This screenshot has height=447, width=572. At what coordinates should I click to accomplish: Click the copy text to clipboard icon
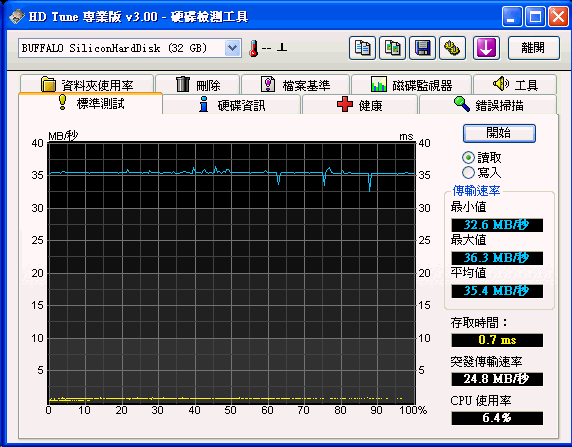pyautogui.click(x=362, y=48)
